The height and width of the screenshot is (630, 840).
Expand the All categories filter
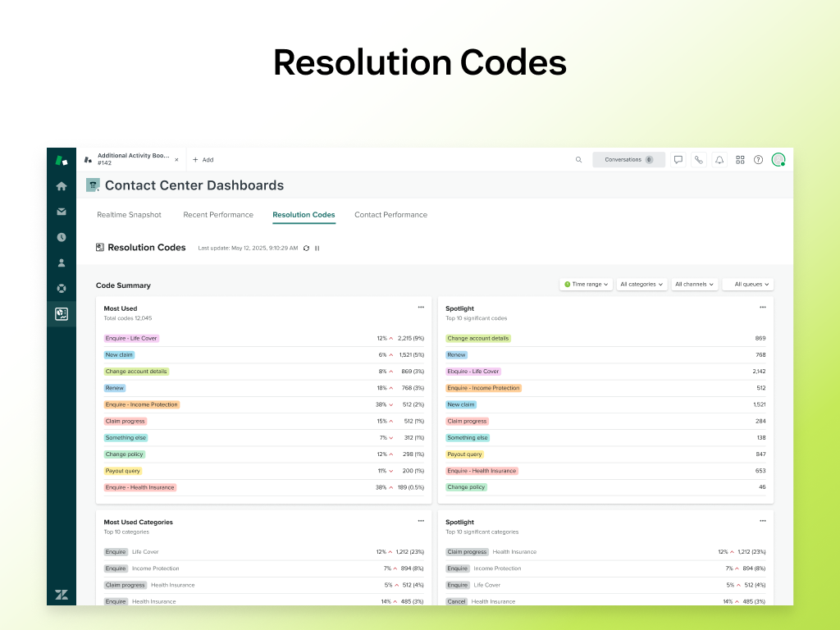(641, 285)
